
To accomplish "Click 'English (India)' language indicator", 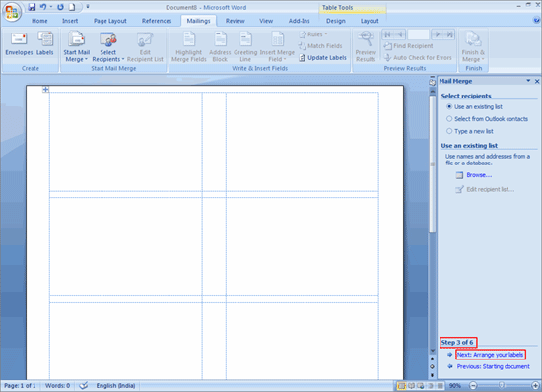I will tap(115, 386).
